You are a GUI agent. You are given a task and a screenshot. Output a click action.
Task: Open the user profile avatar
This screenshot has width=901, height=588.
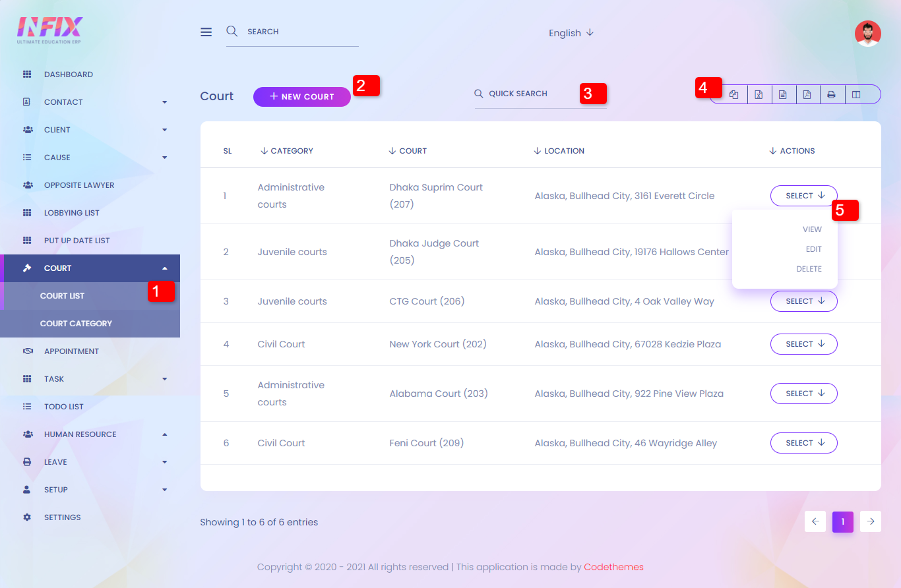click(x=867, y=34)
